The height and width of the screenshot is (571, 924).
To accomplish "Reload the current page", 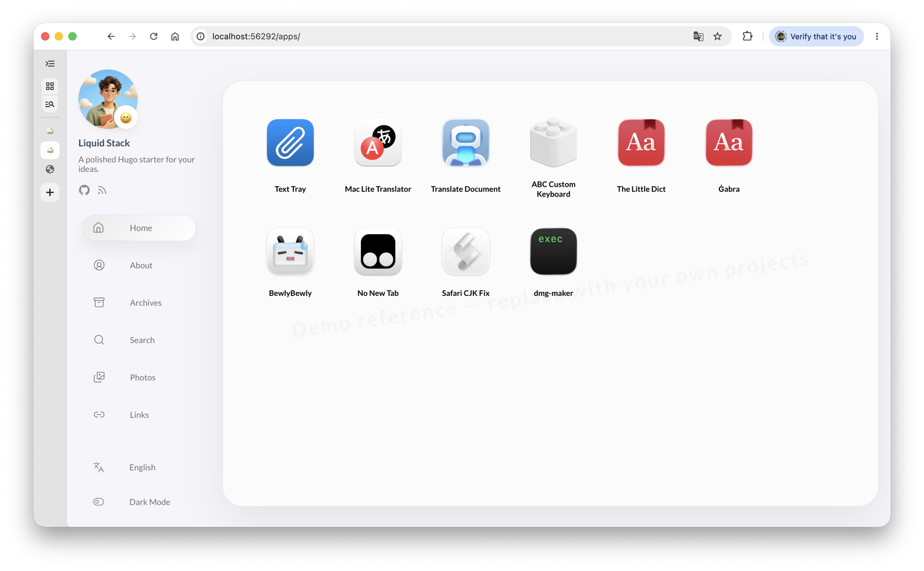I will [x=154, y=36].
